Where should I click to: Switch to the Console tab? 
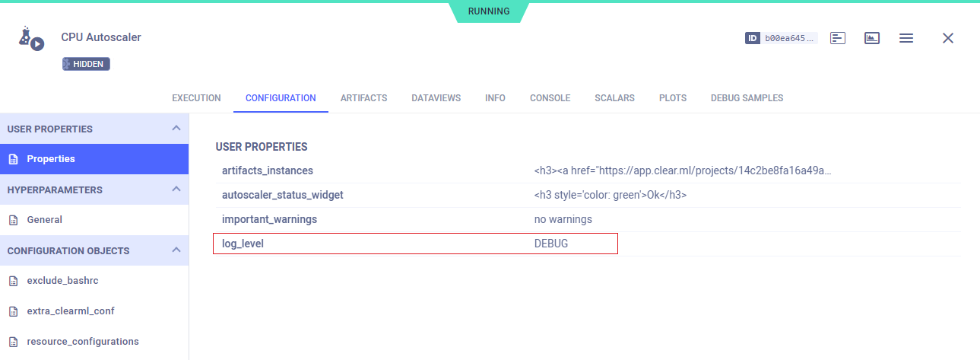tap(550, 98)
